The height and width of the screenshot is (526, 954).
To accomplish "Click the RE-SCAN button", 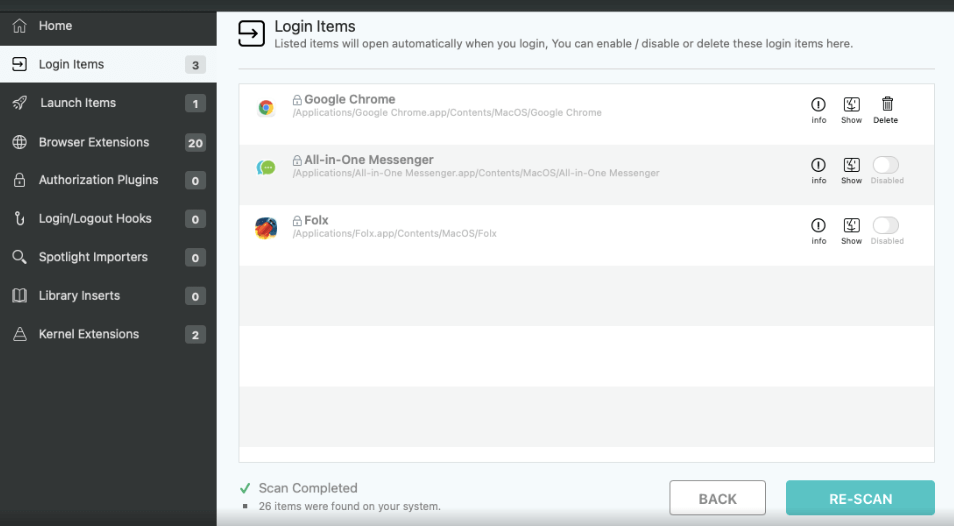I will [860, 498].
